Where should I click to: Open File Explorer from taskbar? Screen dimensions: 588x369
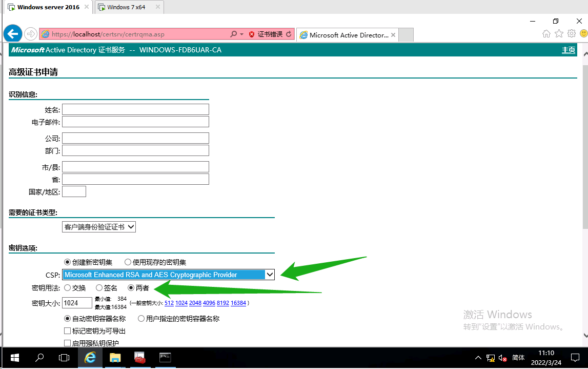(115, 358)
